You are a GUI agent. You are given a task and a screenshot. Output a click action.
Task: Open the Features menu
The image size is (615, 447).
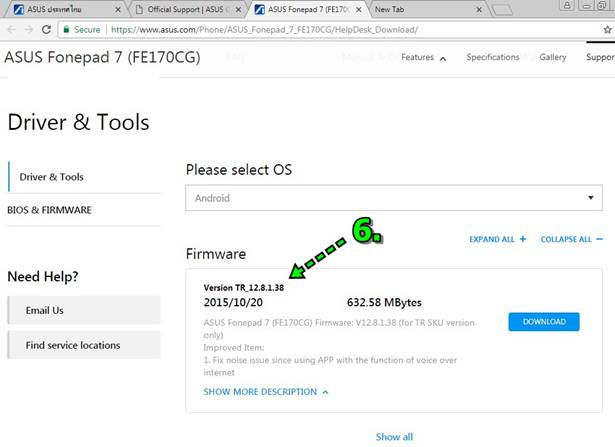click(x=417, y=57)
